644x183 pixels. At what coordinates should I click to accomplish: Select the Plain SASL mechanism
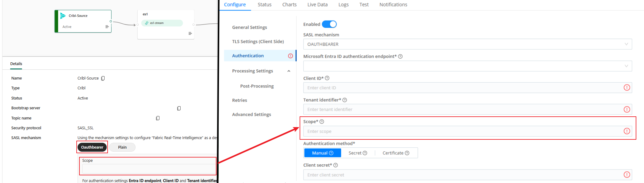tap(122, 147)
